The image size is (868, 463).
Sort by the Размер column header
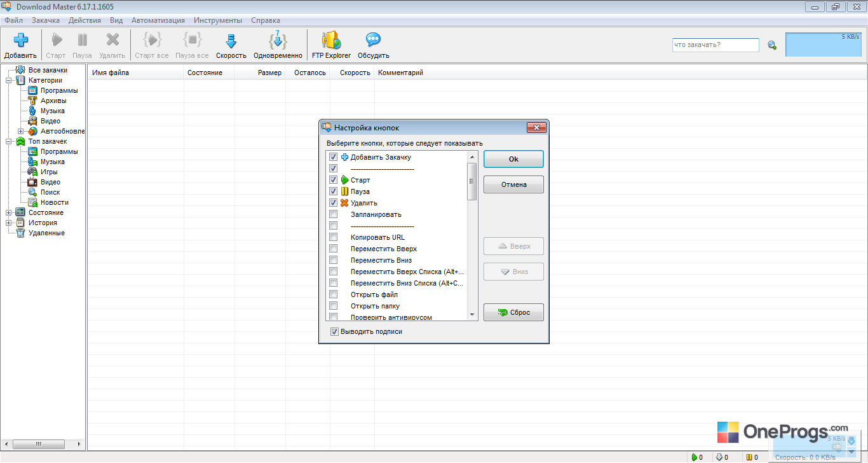coord(260,73)
